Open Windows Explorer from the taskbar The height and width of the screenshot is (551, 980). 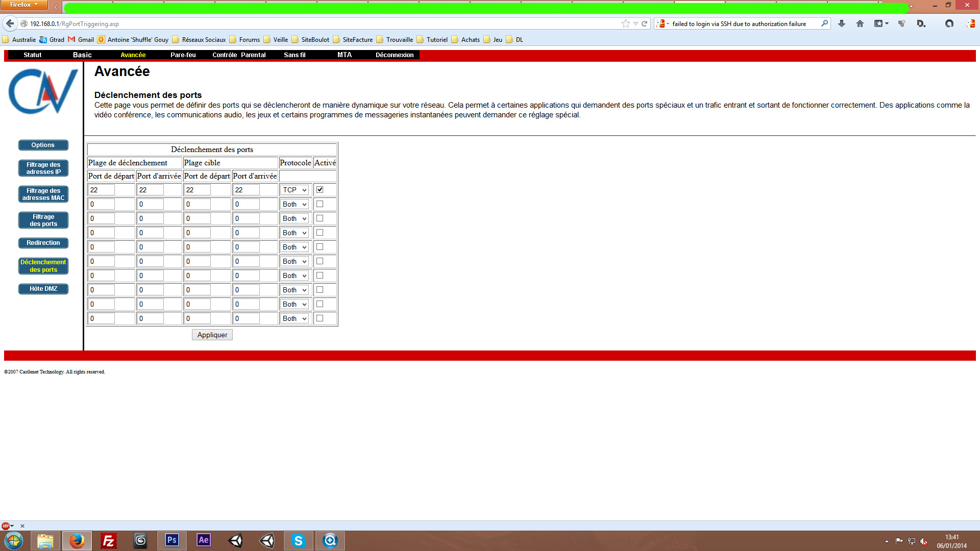tap(45, 541)
